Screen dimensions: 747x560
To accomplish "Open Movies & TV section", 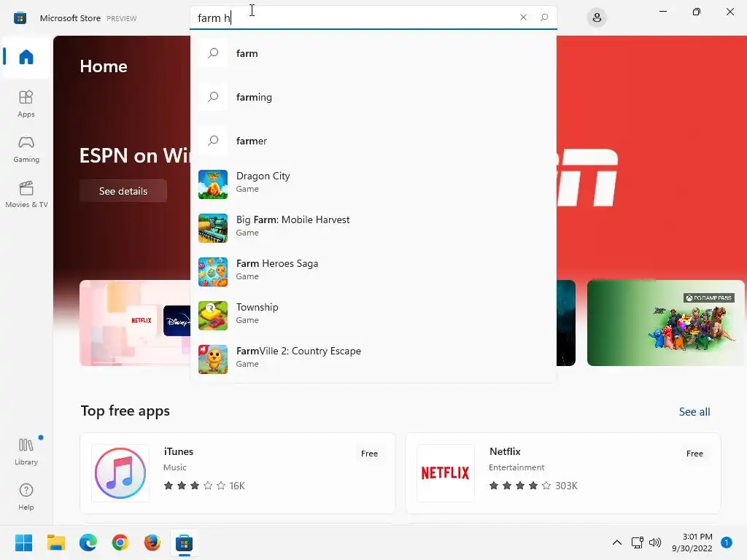I will coord(26,194).
